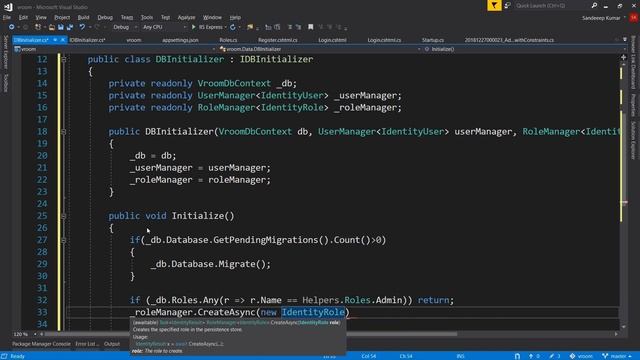The width and height of the screenshot is (640, 360).
Task: Open the vroom.Data.DBInitializer type dropdown
Action: 320,49
